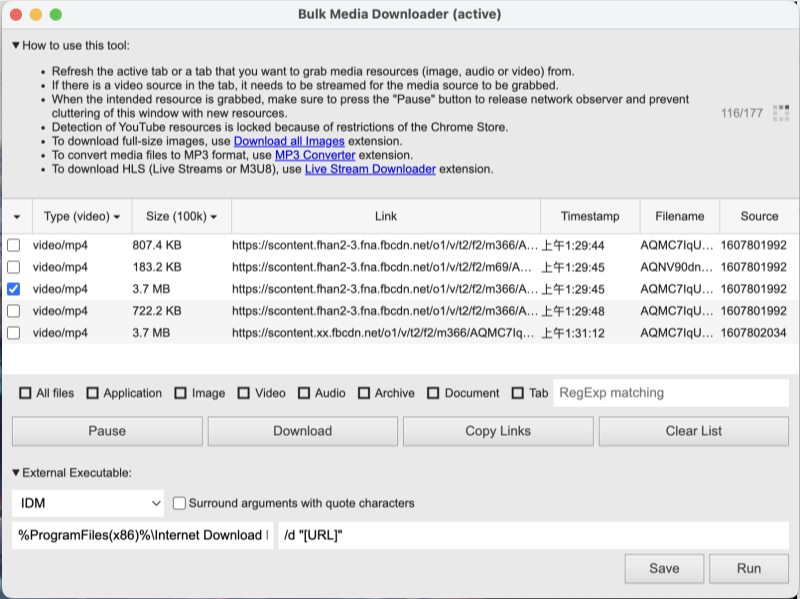
Task: Select the scontent.xx.fbcdn.net link
Action: [383, 333]
